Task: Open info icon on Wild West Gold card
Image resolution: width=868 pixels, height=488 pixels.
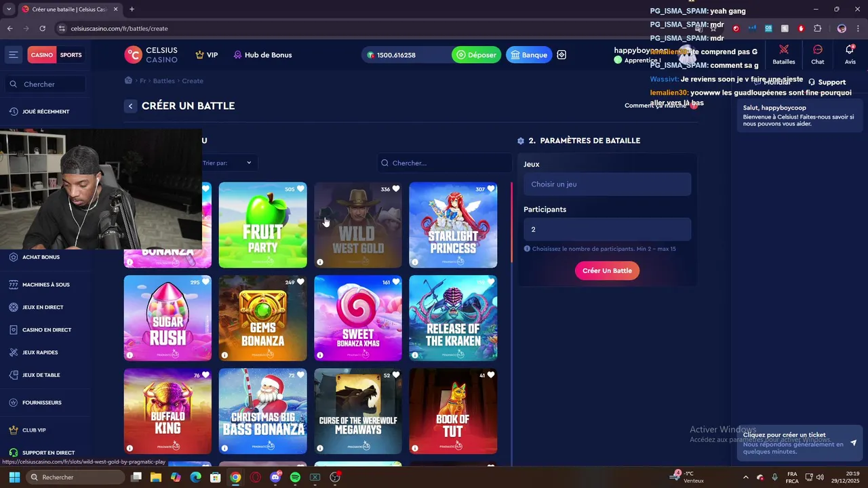Action: tap(320, 262)
